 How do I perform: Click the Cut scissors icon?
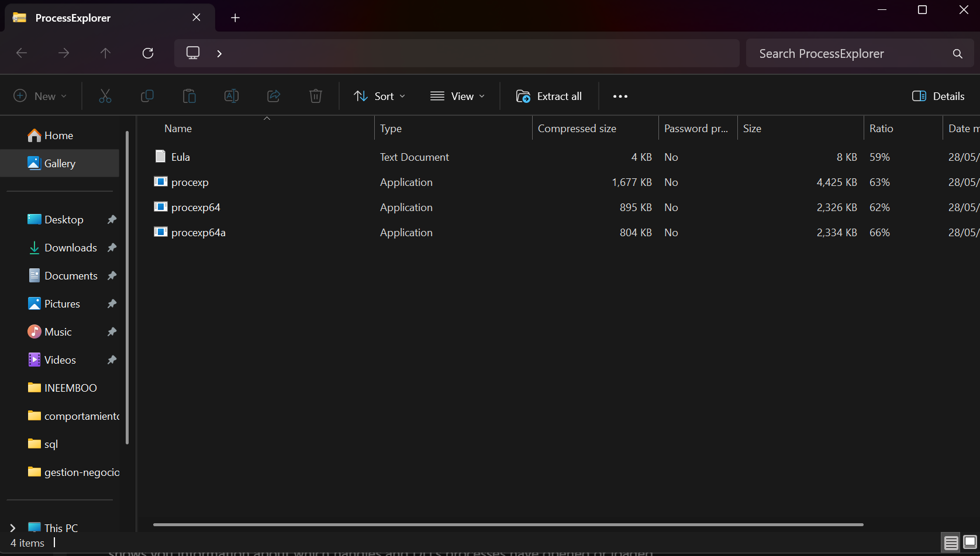click(x=105, y=96)
